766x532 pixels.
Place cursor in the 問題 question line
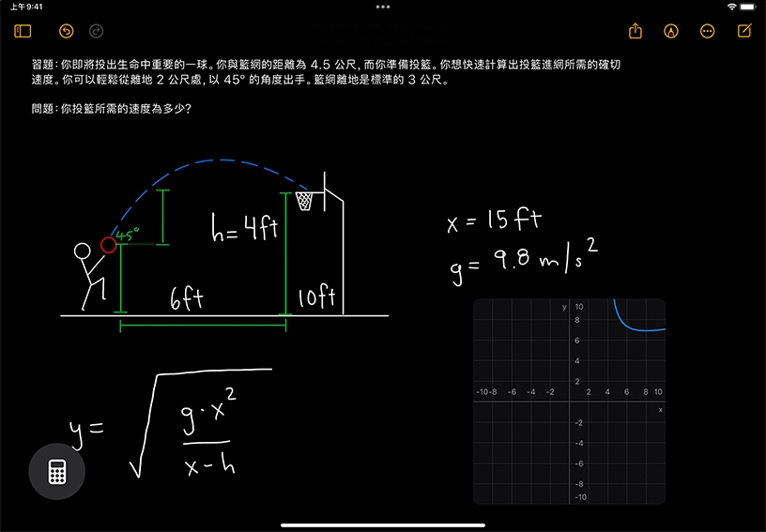pyautogui.click(x=113, y=108)
